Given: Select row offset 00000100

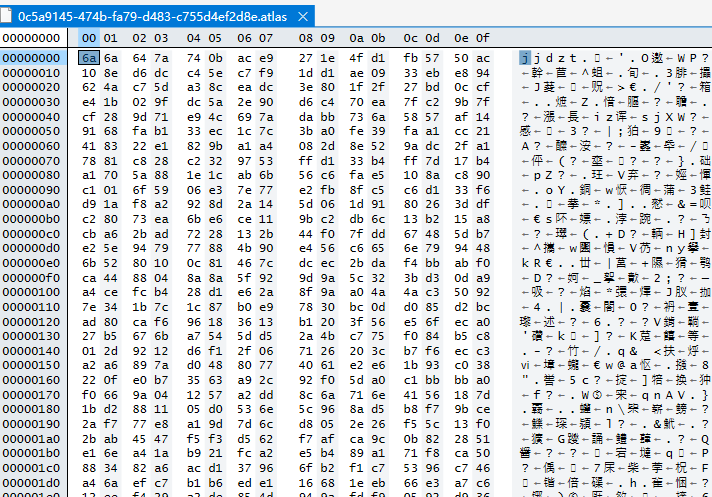Looking at the screenshot, I should [x=31, y=292].
